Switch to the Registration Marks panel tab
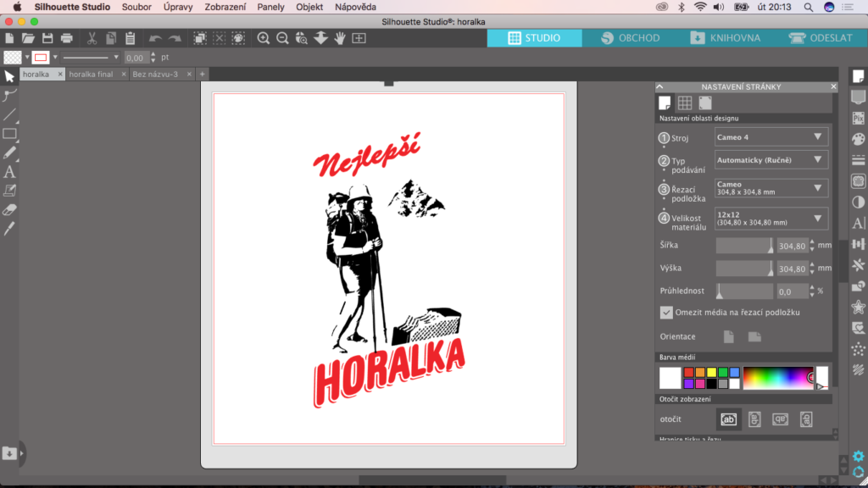Screen dimensions: 868x488 [x=704, y=103]
